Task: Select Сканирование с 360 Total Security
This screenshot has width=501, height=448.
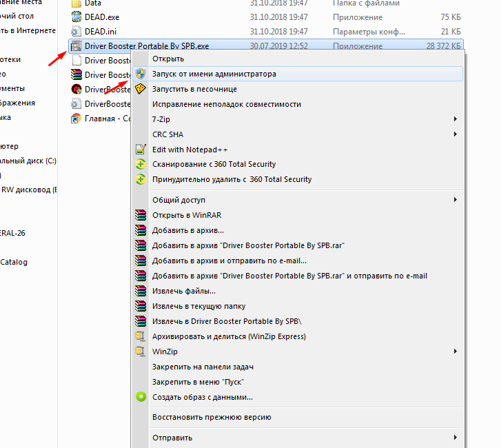Action: click(x=298, y=164)
